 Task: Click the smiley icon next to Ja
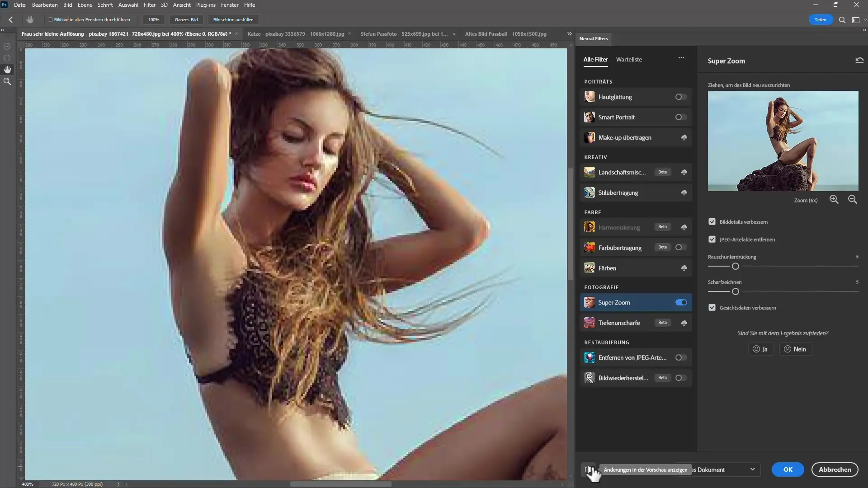[756, 349]
